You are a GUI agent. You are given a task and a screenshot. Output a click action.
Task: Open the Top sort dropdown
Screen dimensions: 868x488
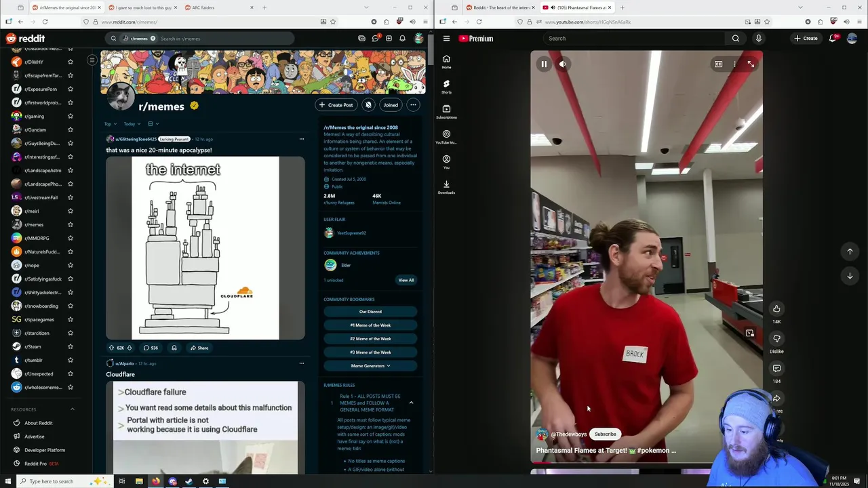(111, 124)
